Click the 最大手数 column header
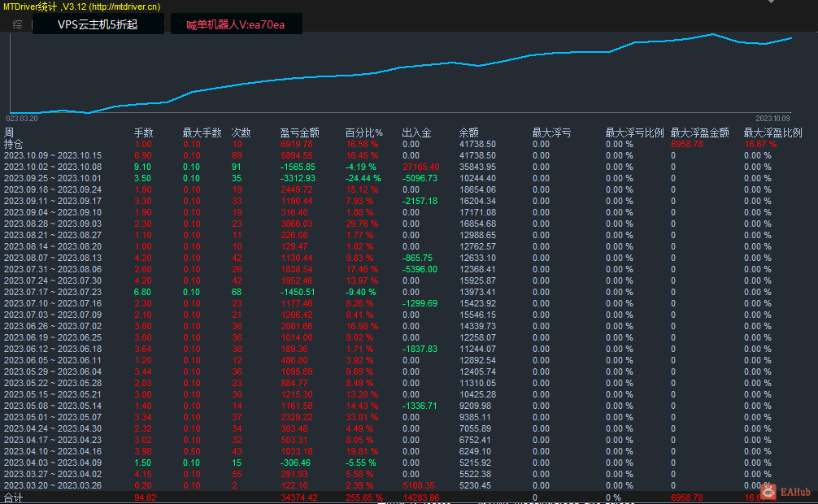Viewport: 818px width, 504px height. pyautogui.click(x=202, y=133)
